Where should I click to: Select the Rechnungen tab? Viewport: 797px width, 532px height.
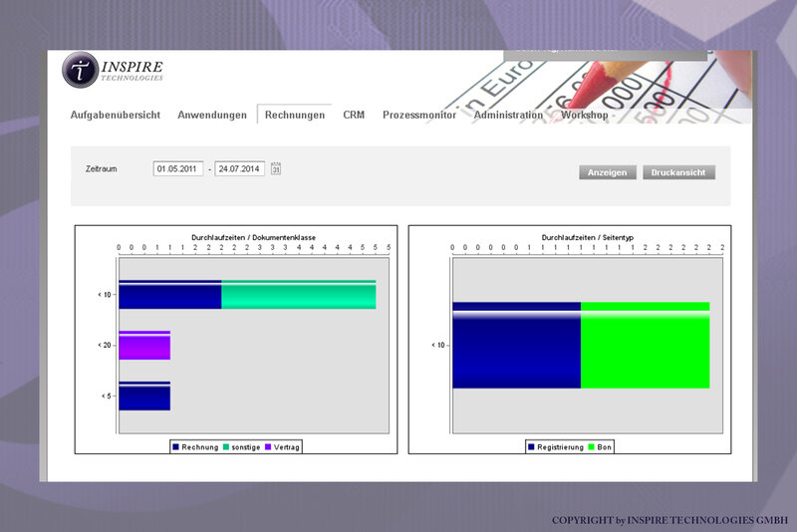coord(295,115)
